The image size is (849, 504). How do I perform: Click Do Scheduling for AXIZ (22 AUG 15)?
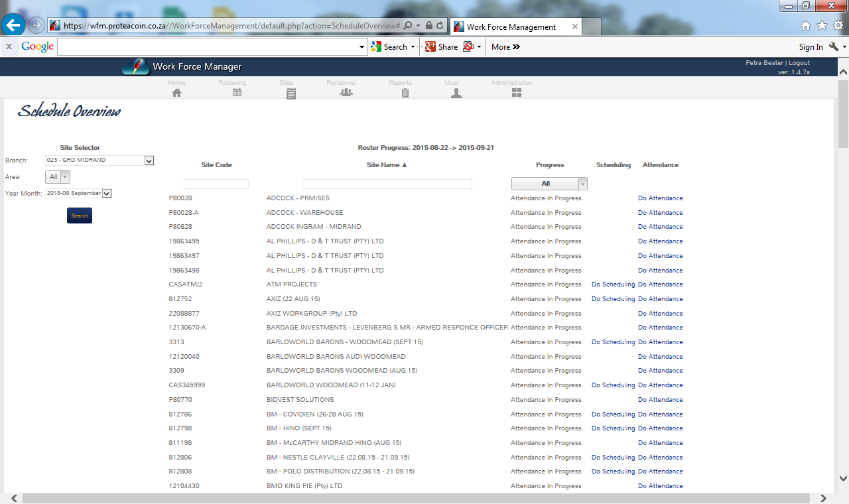pyautogui.click(x=614, y=299)
